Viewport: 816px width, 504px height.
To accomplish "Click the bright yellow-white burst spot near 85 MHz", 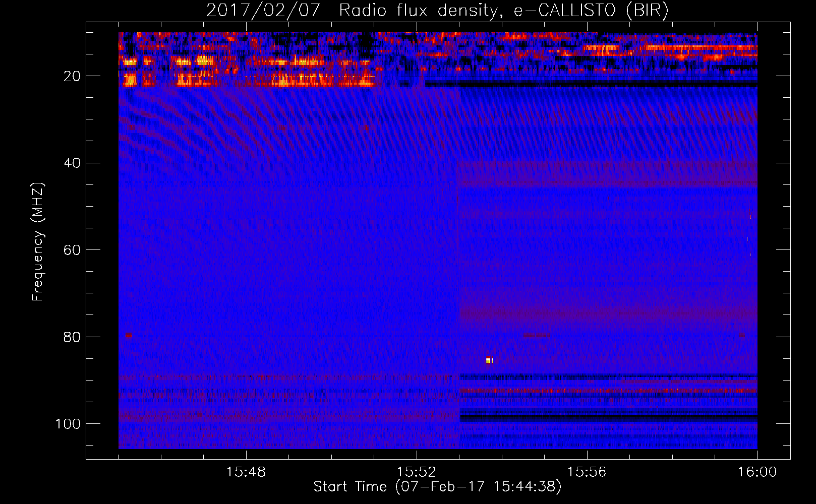I will pyautogui.click(x=489, y=360).
